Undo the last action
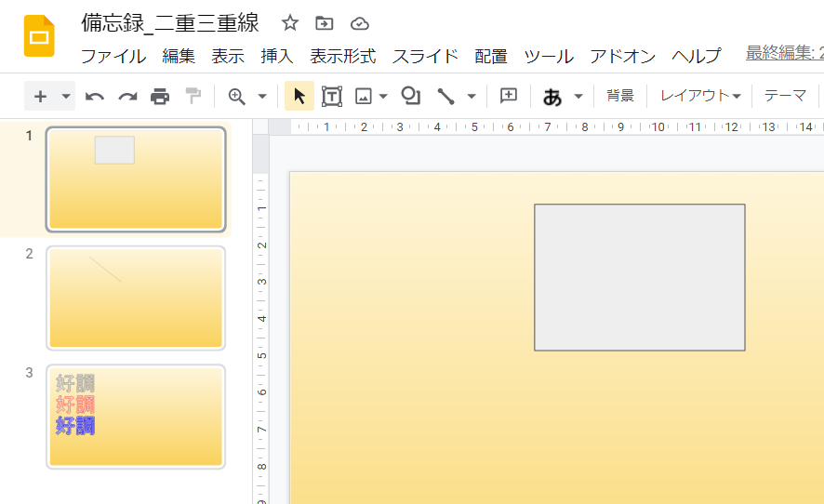The width and height of the screenshot is (824, 504). pyautogui.click(x=95, y=97)
